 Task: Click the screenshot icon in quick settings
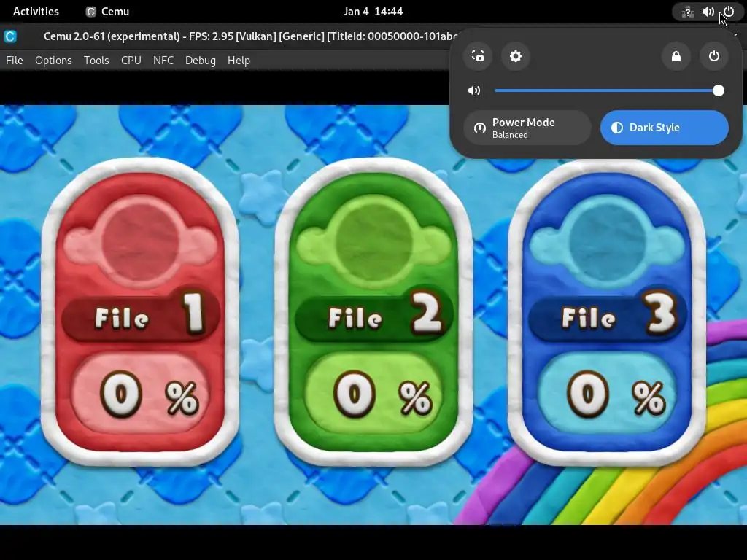point(478,56)
